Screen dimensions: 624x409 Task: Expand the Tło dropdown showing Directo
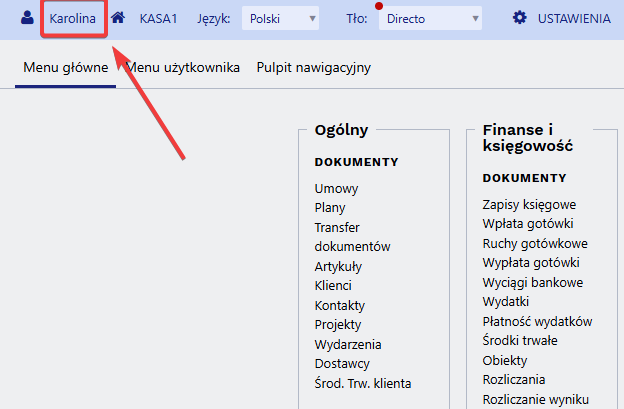(x=431, y=19)
